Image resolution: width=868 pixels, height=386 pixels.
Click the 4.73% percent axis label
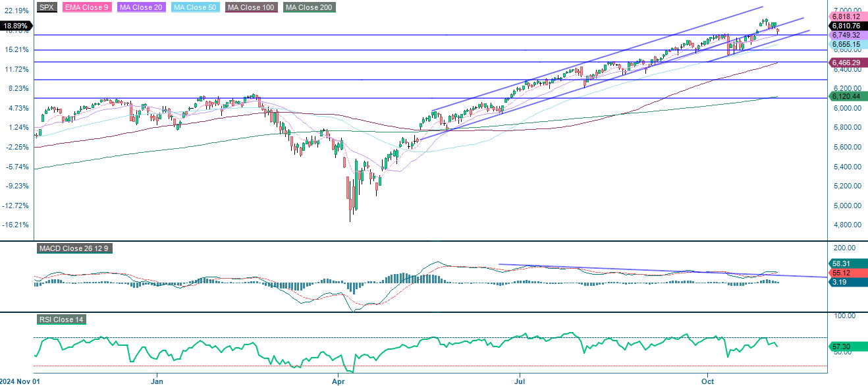(x=17, y=108)
